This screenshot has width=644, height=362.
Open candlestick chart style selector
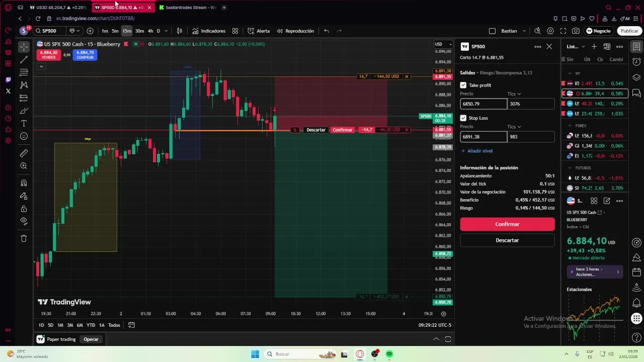click(x=180, y=31)
